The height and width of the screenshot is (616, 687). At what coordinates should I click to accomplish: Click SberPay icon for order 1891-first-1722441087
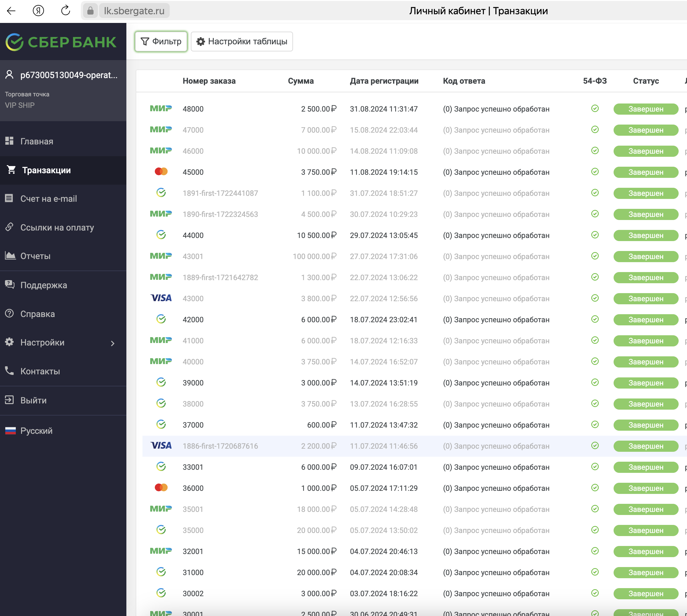(x=161, y=193)
